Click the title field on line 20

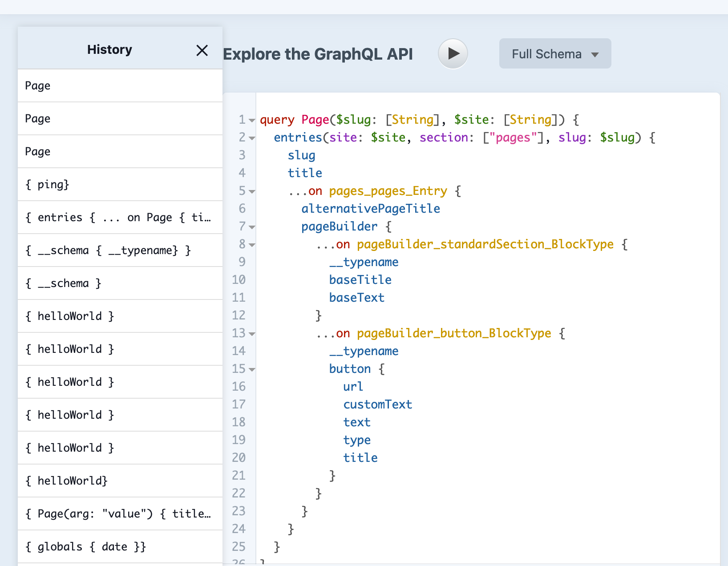360,458
